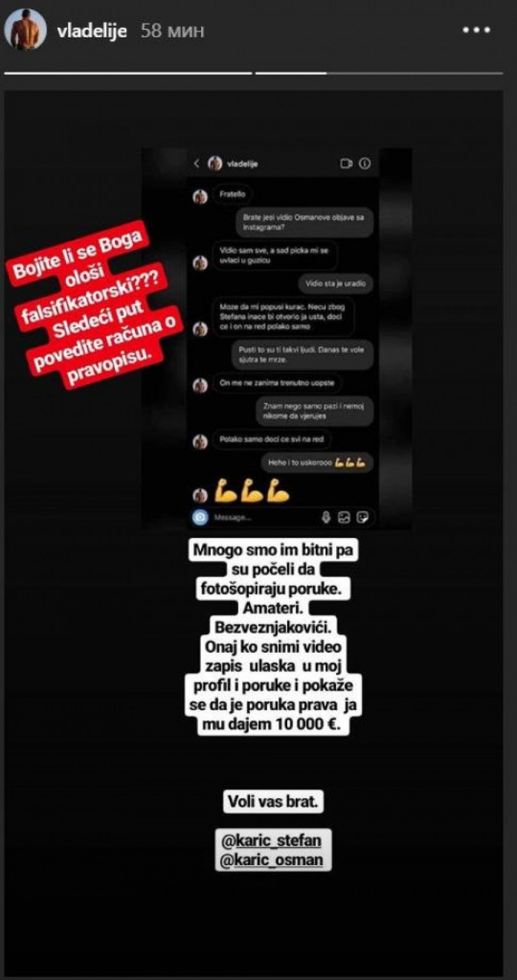
Task: Tap the blue camera icon beside Message field
Action: 200,517
